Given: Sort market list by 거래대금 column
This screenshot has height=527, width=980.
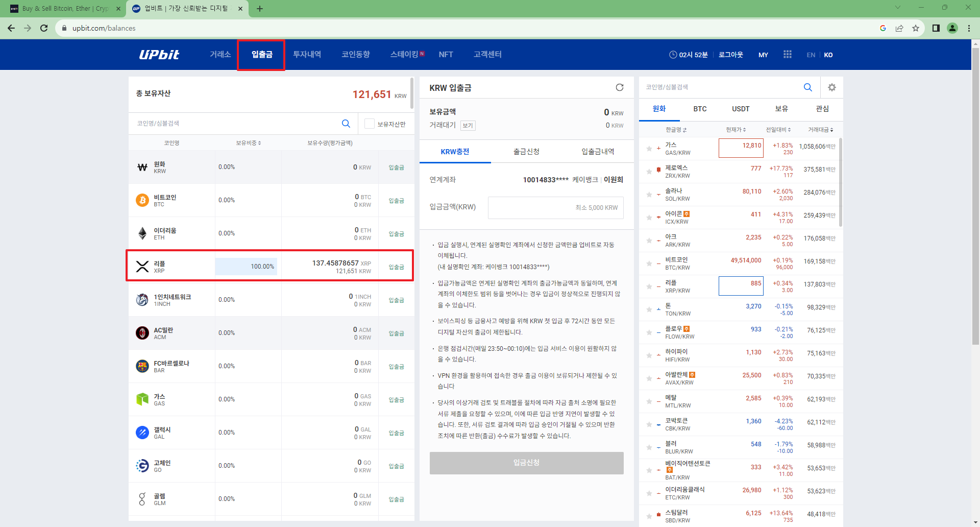Looking at the screenshot, I should tap(820, 130).
